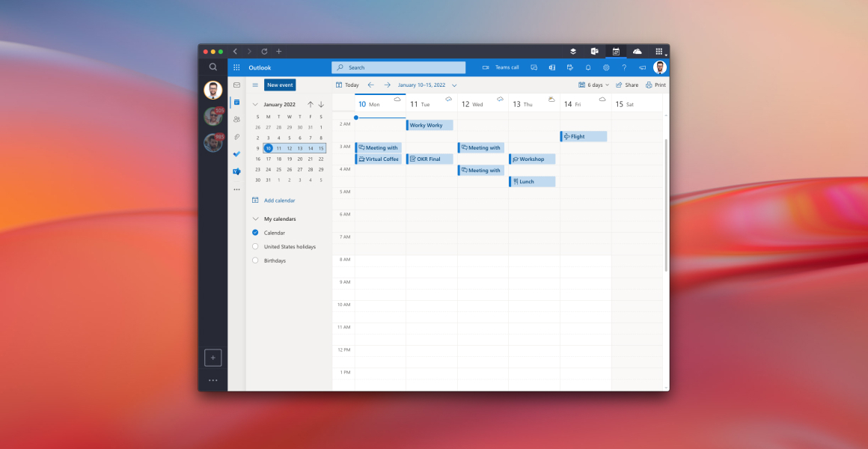
Task: Enable the United States holidays calendar
Action: (255, 246)
